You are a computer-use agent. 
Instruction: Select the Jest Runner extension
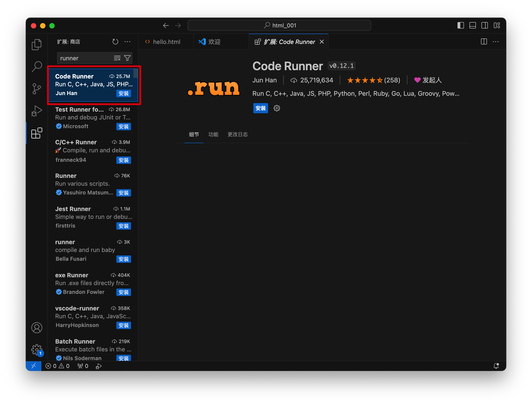(x=93, y=218)
